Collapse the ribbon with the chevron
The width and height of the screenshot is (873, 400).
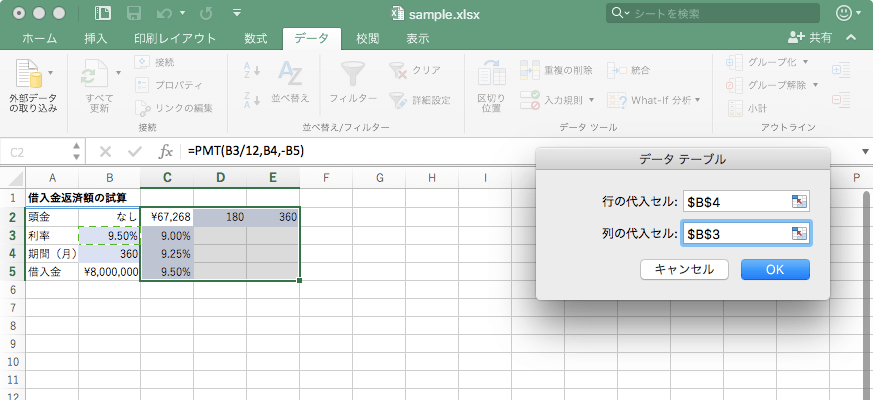(x=852, y=38)
